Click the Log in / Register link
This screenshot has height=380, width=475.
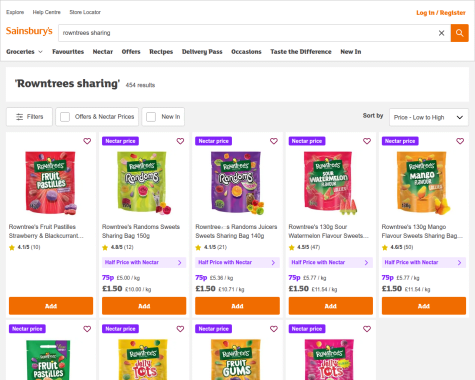441,13
